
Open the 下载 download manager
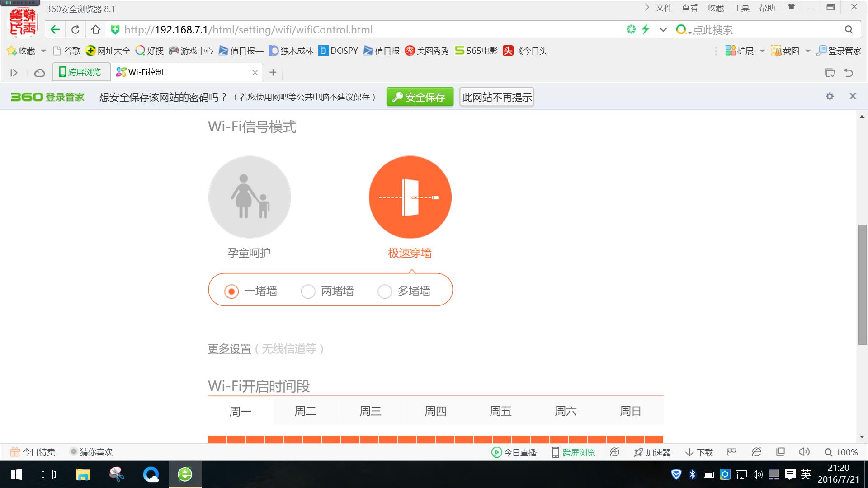click(x=698, y=452)
